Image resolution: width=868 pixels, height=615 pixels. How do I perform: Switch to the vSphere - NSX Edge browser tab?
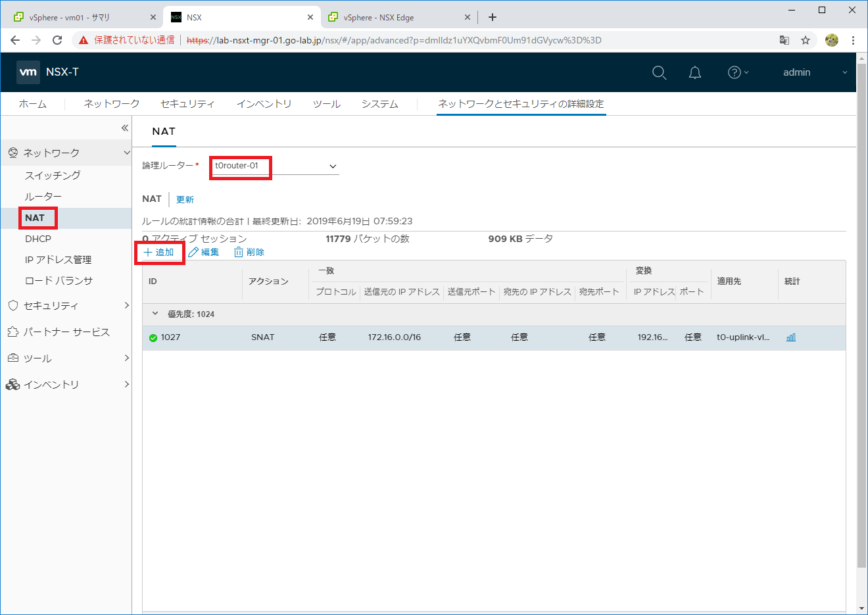tap(398, 17)
